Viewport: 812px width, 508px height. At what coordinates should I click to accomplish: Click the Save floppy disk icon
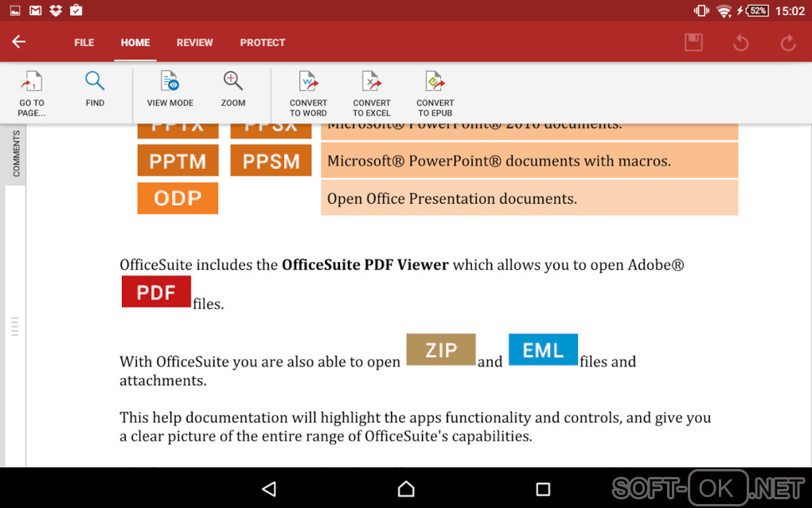pyautogui.click(x=693, y=42)
